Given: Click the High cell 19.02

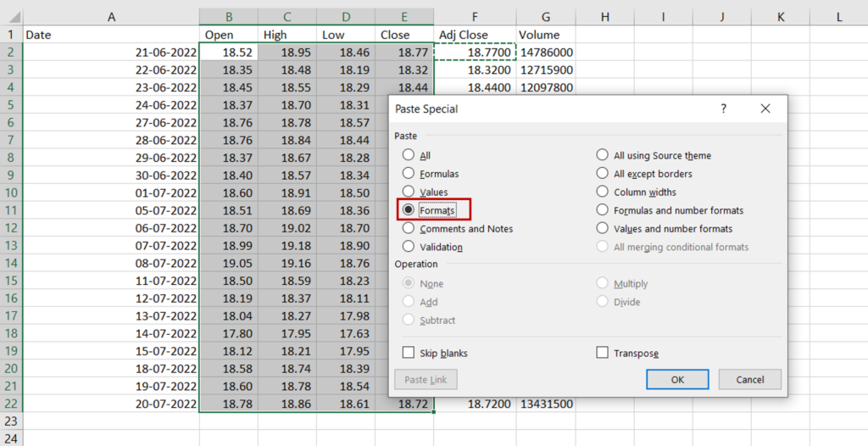Looking at the screenshot, I should point(287,228).
